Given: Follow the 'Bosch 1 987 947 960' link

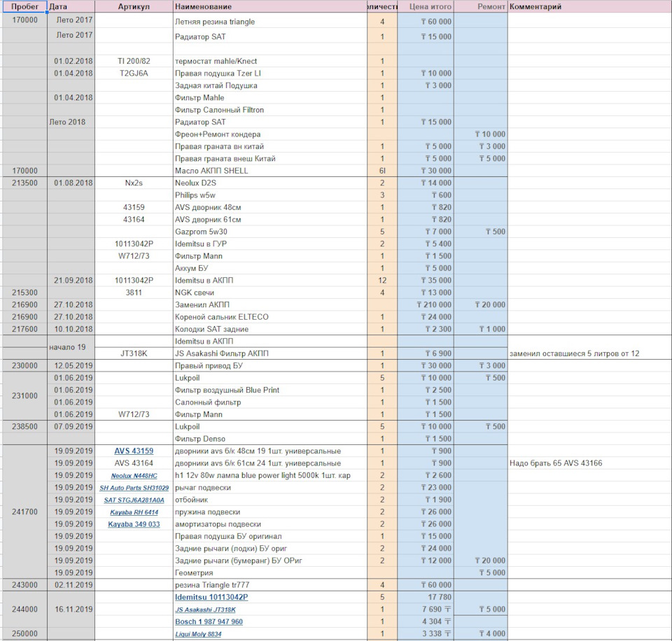Looking at the screenshot, I should click(x=209, y=621).
